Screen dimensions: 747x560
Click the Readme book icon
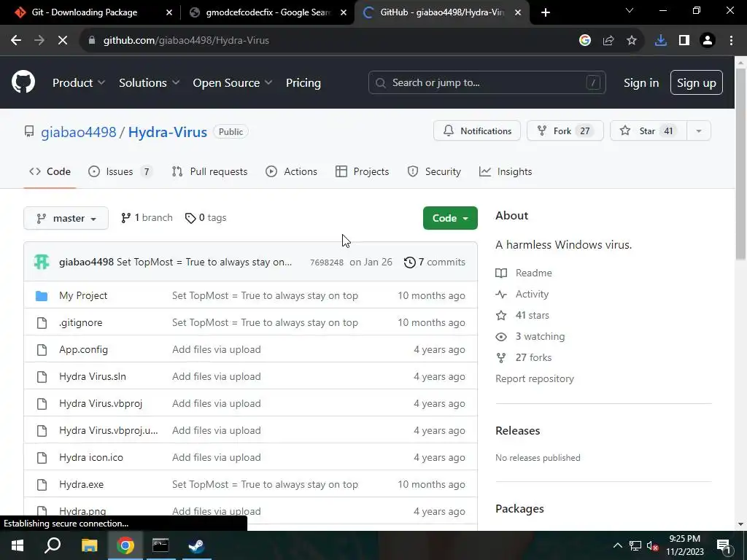click(501, 273)
